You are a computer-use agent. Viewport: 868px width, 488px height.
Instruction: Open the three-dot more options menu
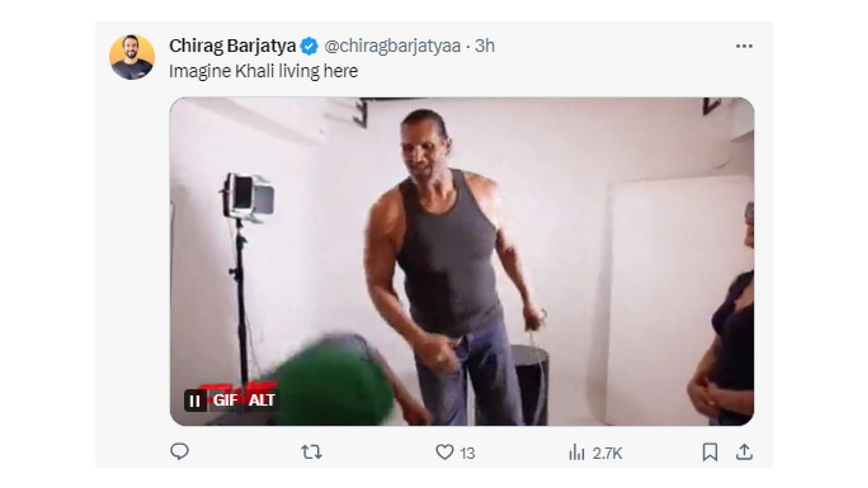(744, 46)
